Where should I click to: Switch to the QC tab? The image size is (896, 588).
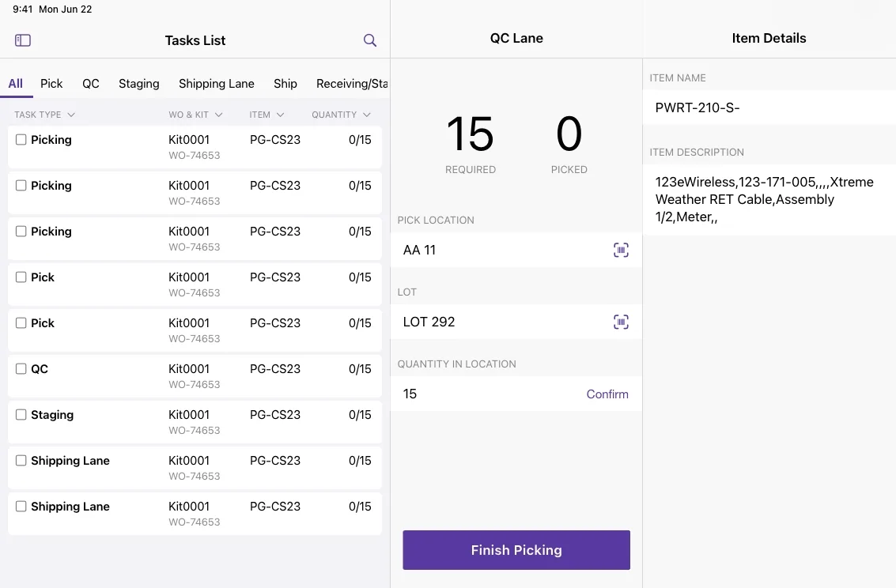tap(91, 83)
